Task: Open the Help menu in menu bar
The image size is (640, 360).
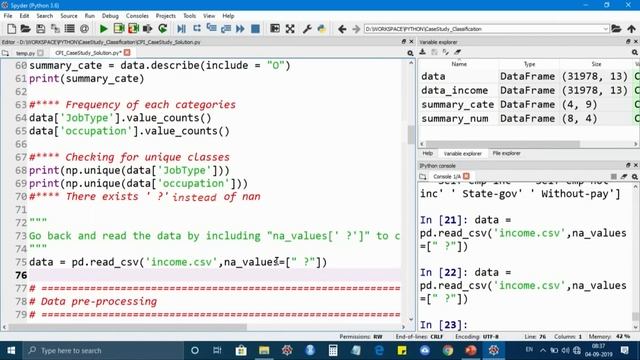Action: coord(228,16)
